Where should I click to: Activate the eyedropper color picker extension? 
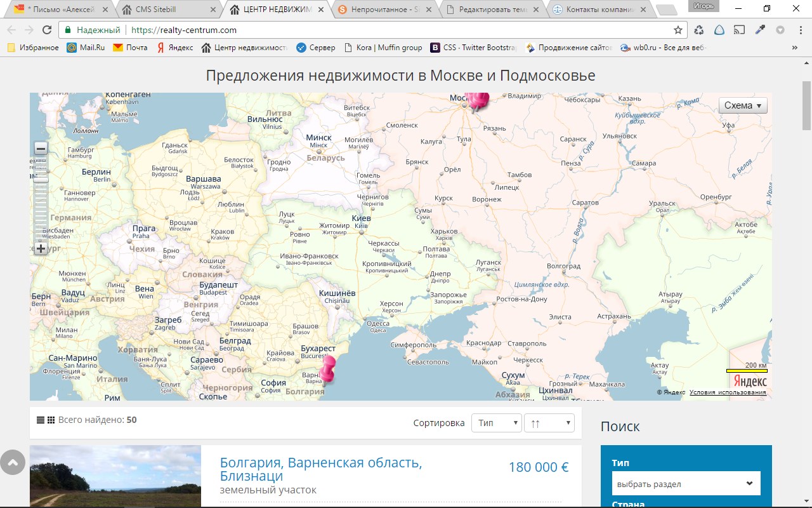[760, 30]
